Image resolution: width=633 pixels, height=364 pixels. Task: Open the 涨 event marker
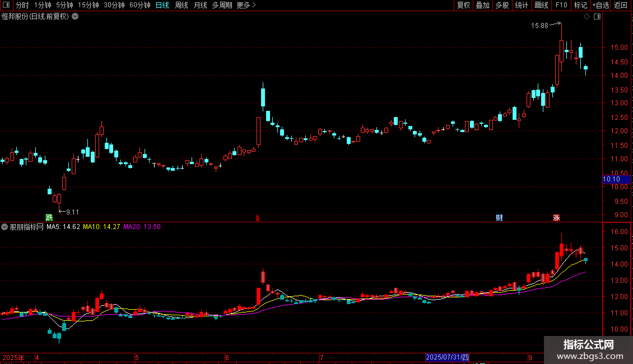point(556,217)
